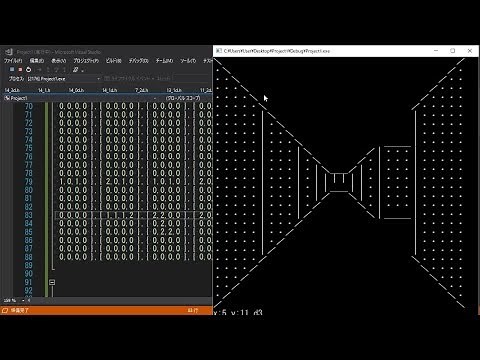Switch to the 14_1d.h editor tab

(x=110, y=90)
